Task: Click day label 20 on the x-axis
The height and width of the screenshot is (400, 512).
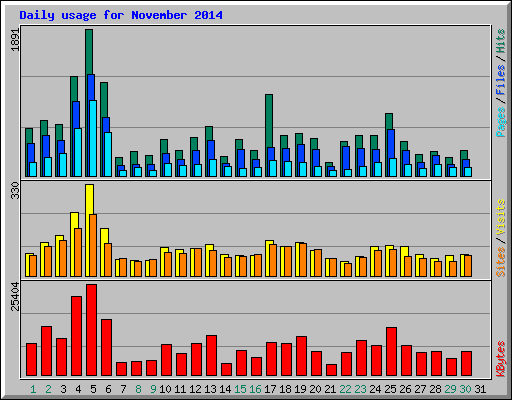Action: 315,389
